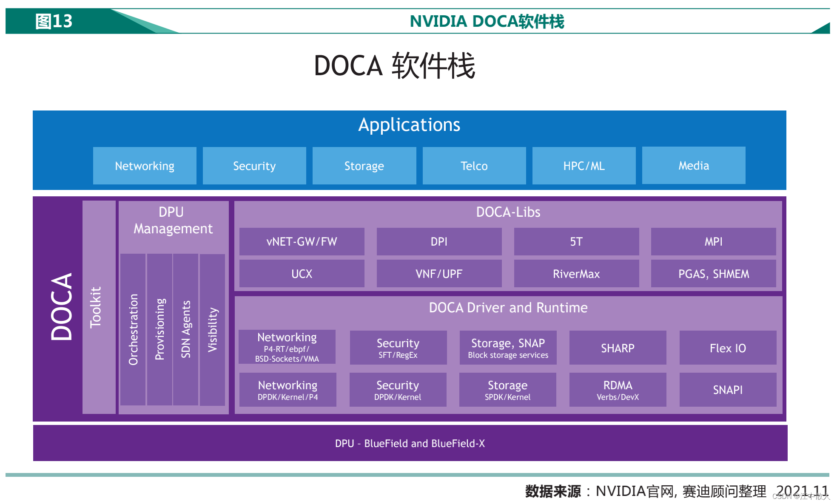
Task: Select the vNET-GW/FW box
Action: point(302,241)
